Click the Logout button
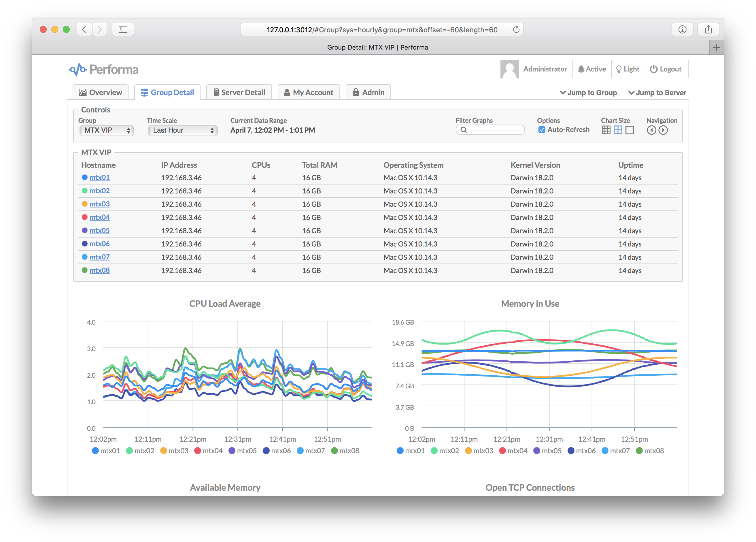Viewport: 756px width, 542px height. pyautogui.click(x=665, y=69)
